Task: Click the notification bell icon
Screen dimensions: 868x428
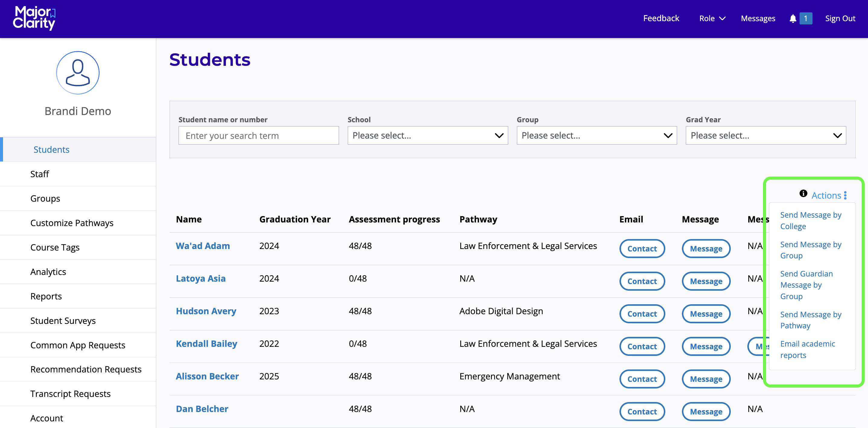Action: click(x=793, y=18)
